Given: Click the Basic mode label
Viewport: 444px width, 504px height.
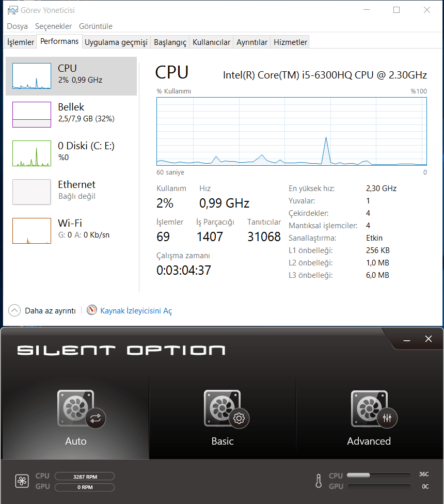Looking at the screenshot, I should click(223, 442).
